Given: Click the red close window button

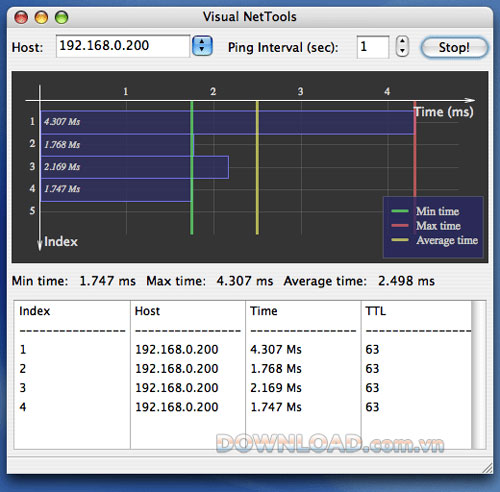Looking at the screenshot, I should pyautogui.click(x=21, y=17).
